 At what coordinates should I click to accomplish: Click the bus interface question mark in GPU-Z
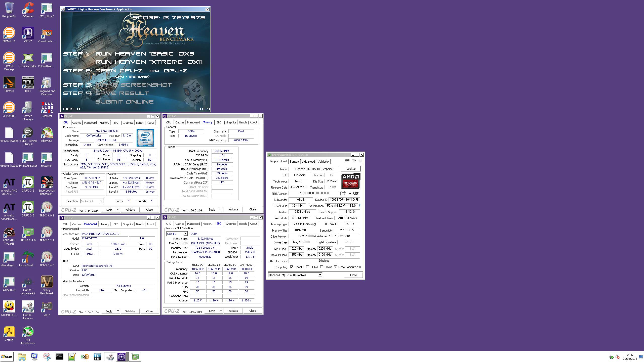(359, 206)
